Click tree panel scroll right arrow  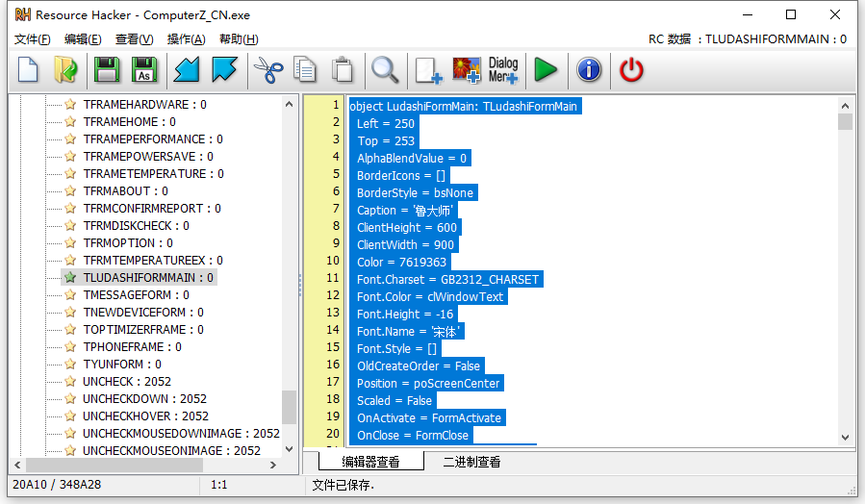pos(273,465)
